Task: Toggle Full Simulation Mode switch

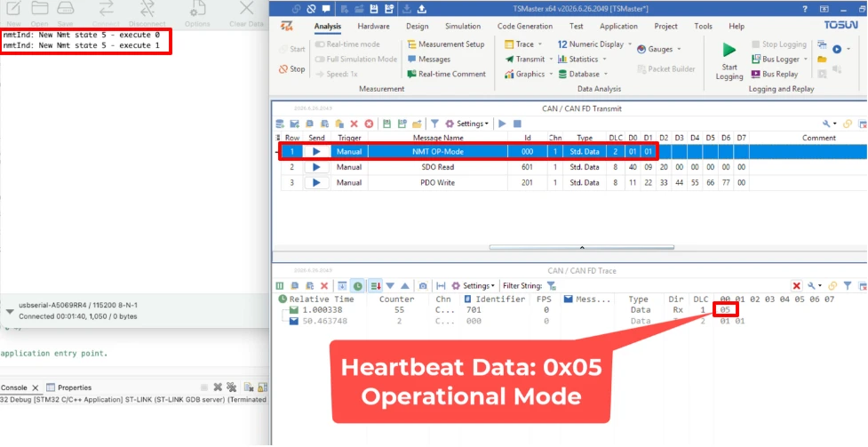Action: pyautogui.click(x=320, y=60)
